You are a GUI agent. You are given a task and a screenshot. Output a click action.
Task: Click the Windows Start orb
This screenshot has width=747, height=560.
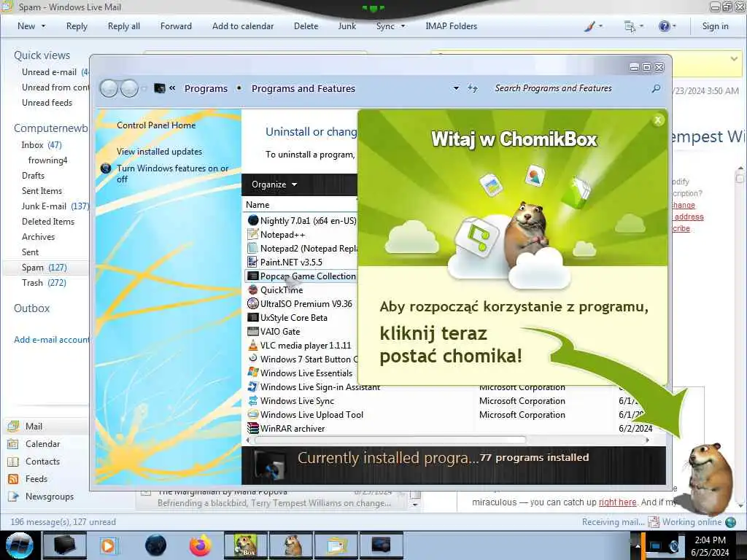coord(20,545)
